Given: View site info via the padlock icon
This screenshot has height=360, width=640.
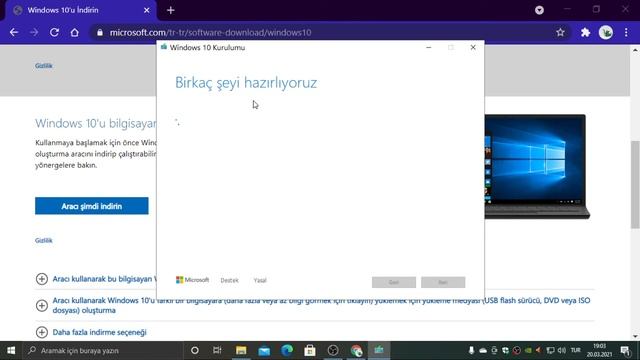Looking at the screenshot, I should 100,33.
